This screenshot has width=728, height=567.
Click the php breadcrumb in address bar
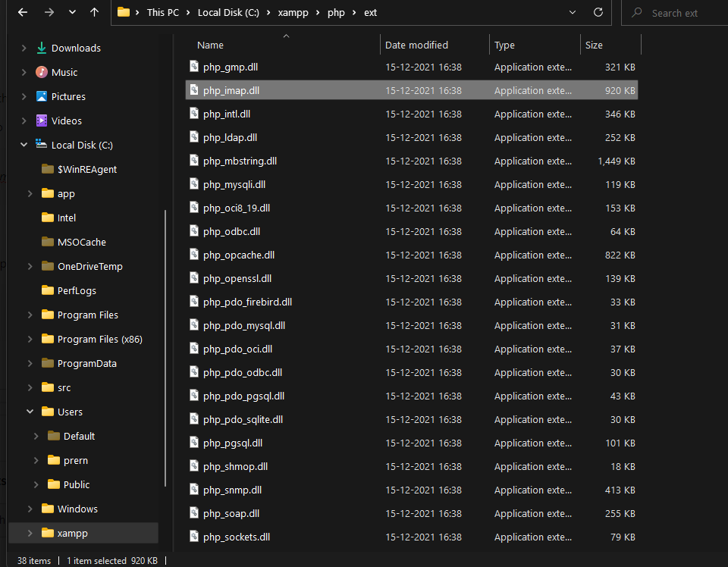336,12
